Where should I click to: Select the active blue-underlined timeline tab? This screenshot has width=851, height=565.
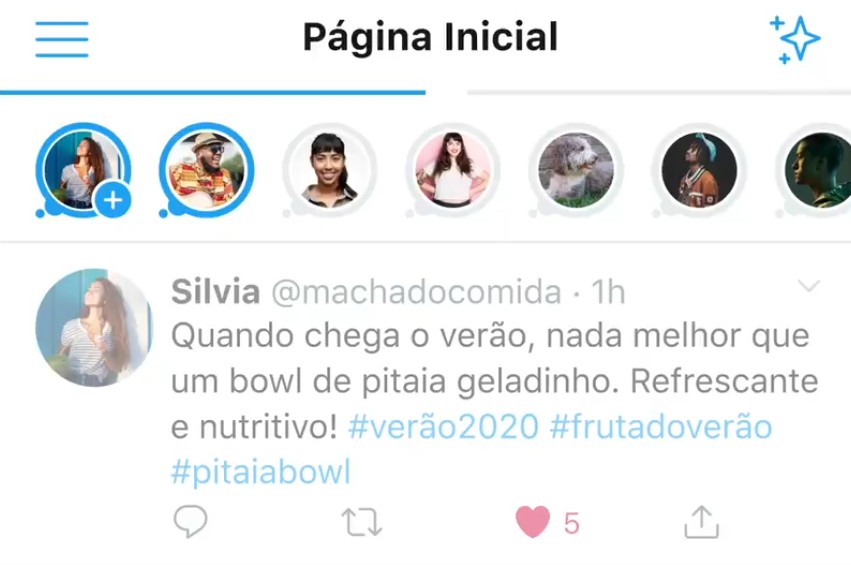point(213,93)
